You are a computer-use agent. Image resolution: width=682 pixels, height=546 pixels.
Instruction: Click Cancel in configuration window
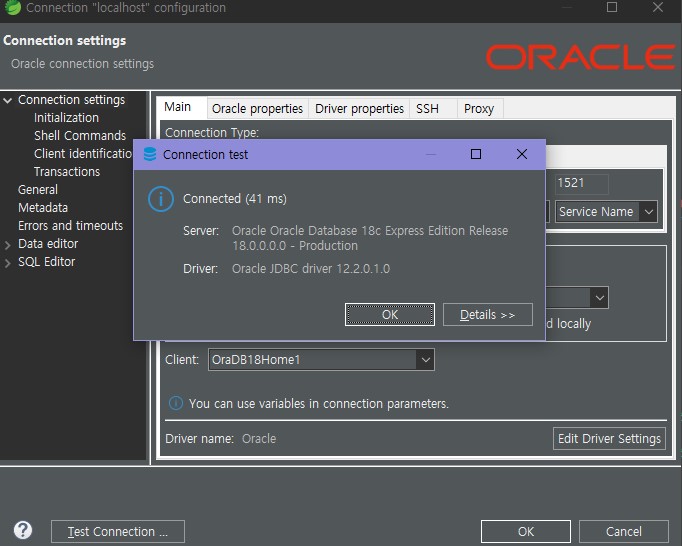click(623, 532)
